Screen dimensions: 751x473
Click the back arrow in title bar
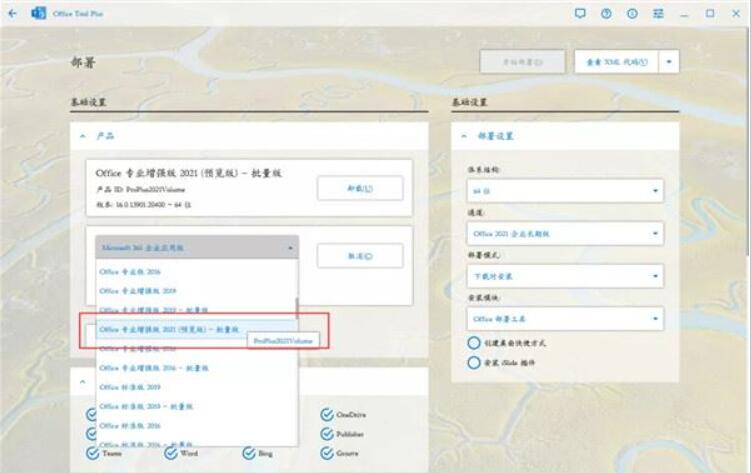coord(12,13)
